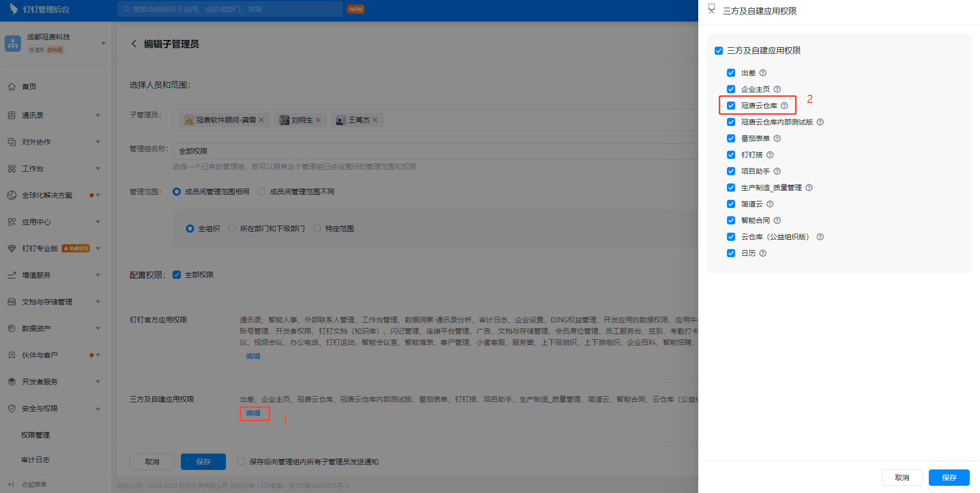This screenshot has height=493, width=980.
Task: Click the 保存 button on edit page
Action: point(203,462)
